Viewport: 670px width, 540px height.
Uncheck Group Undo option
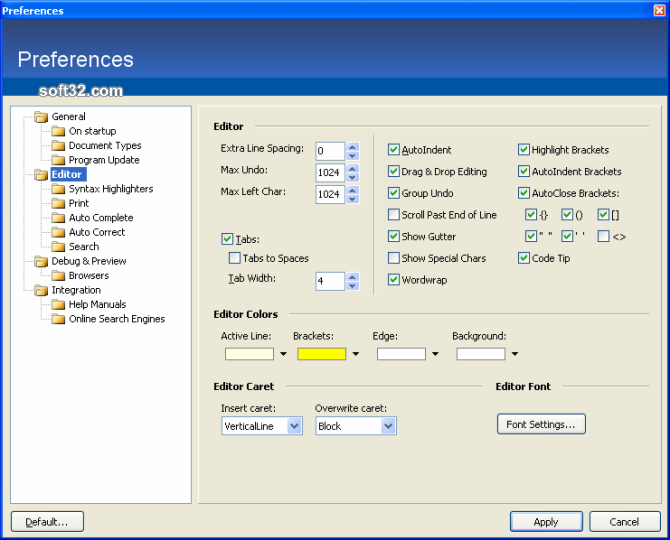[x=394, y=193]
